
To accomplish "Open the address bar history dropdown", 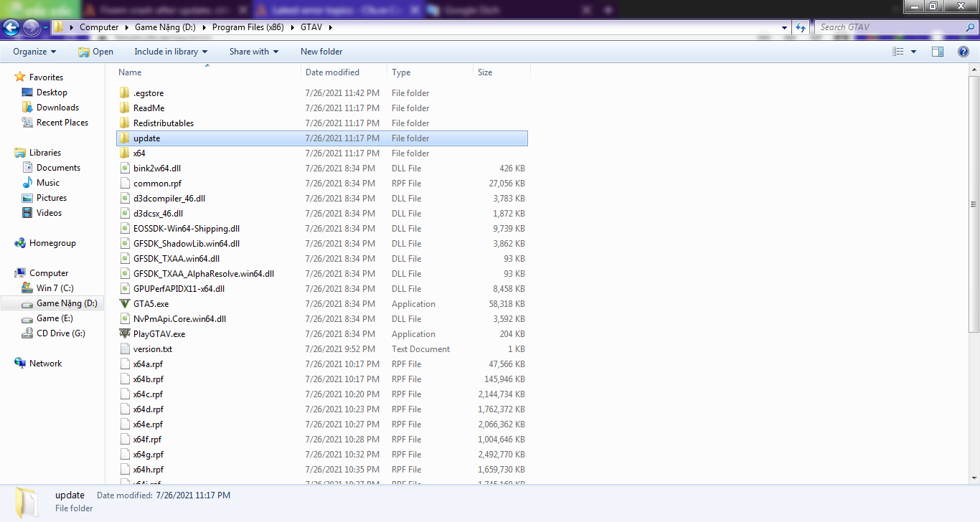I will point(784,27).
